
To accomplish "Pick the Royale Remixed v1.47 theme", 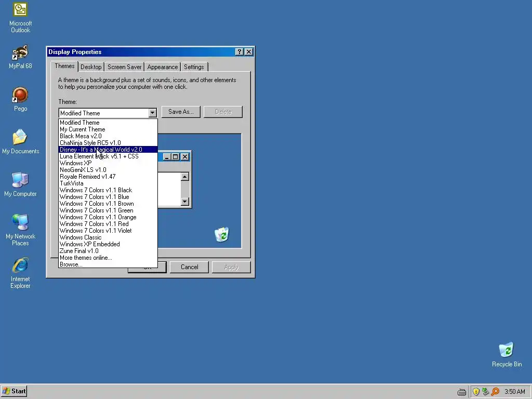I will [x=108, y=177].
